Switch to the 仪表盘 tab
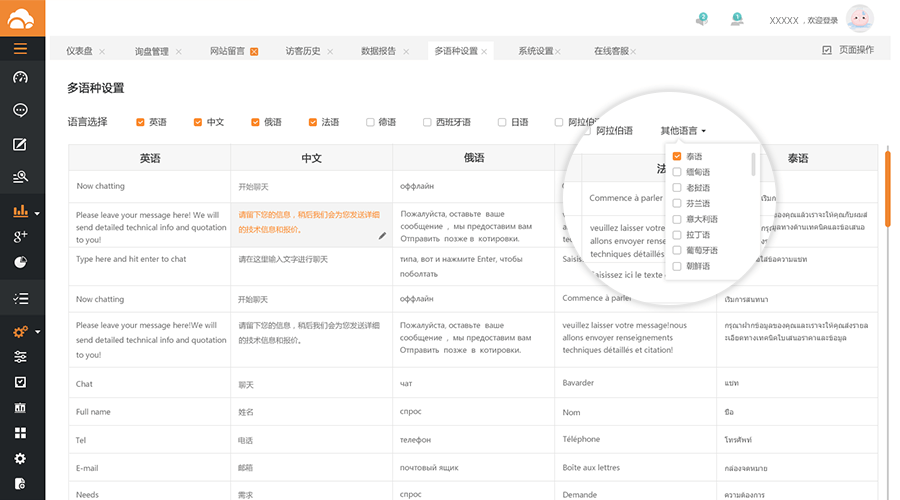Screen dimensions: 900x500 pos(79,51)
